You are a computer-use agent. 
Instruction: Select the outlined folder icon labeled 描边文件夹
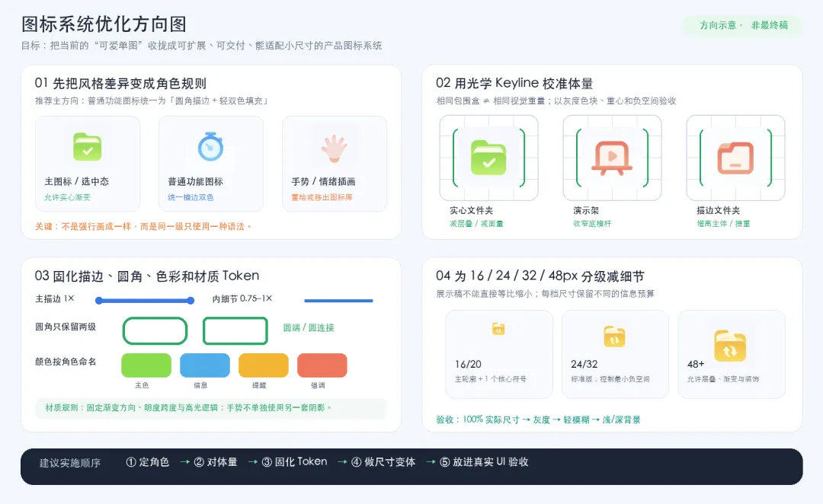[x=735, y=158]
